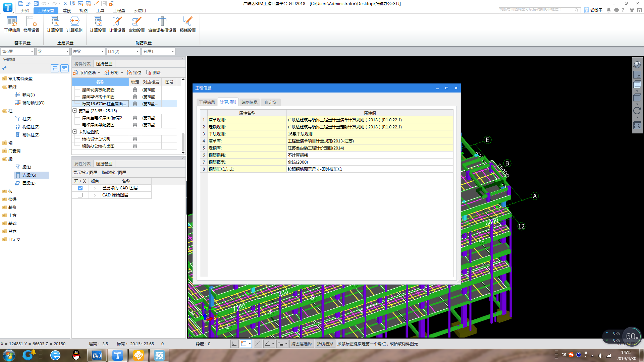Open Windows Start menu
Screen dimensions: 644x362
(9, 355)
